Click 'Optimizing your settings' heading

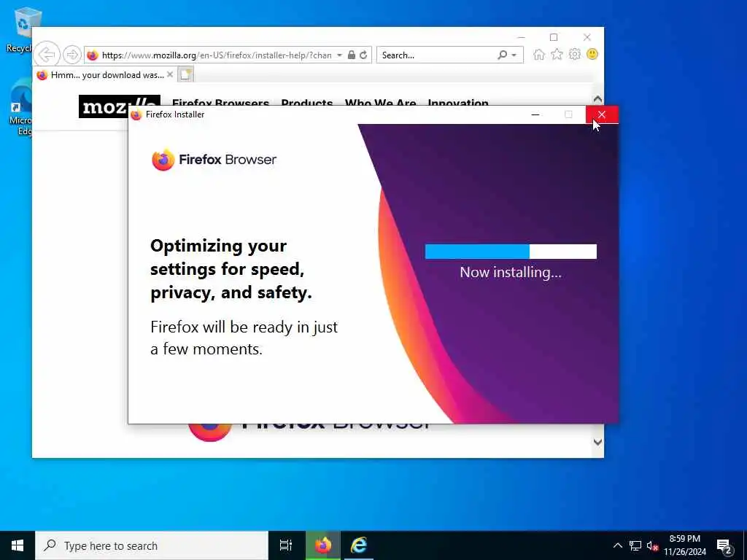(231, 269)
